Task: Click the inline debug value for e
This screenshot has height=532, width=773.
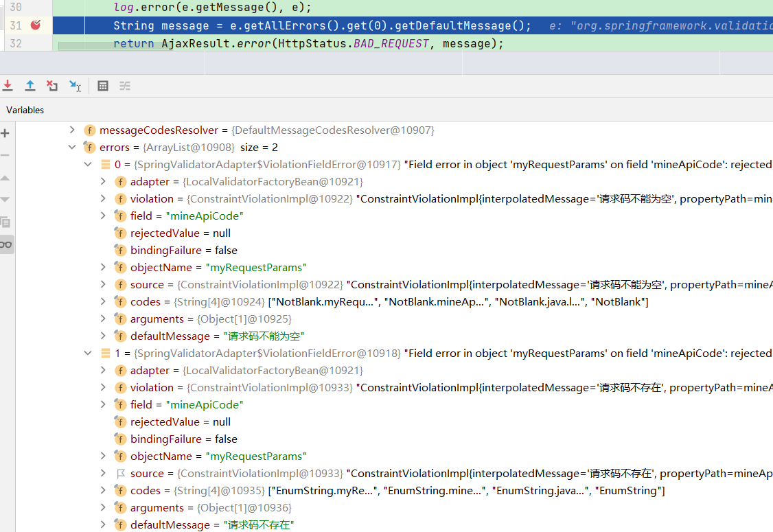Action: point(661,25)
